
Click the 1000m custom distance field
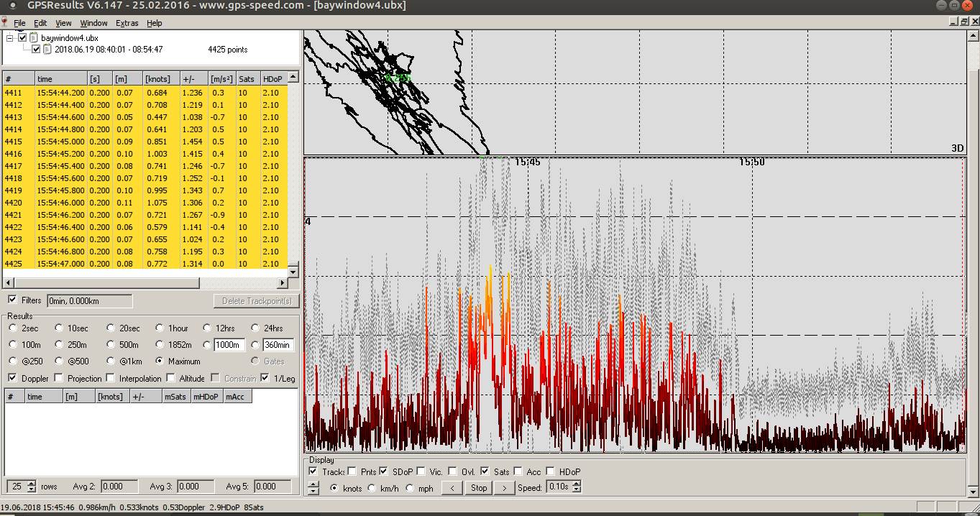pos(229,345)
